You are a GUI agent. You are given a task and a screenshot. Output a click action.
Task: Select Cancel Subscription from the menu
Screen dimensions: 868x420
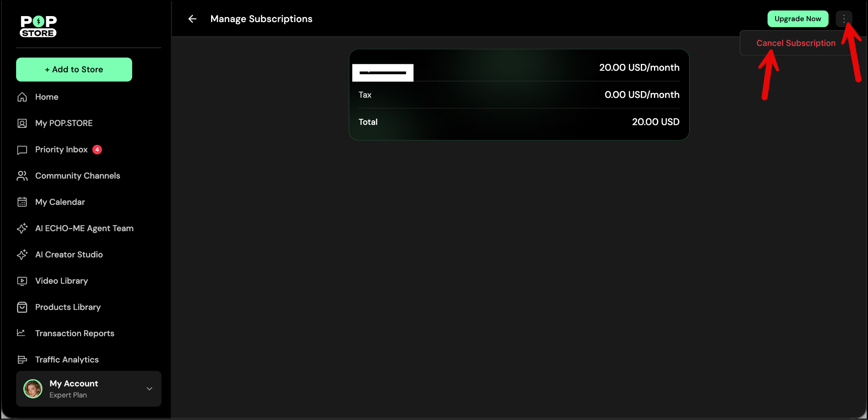796,43
